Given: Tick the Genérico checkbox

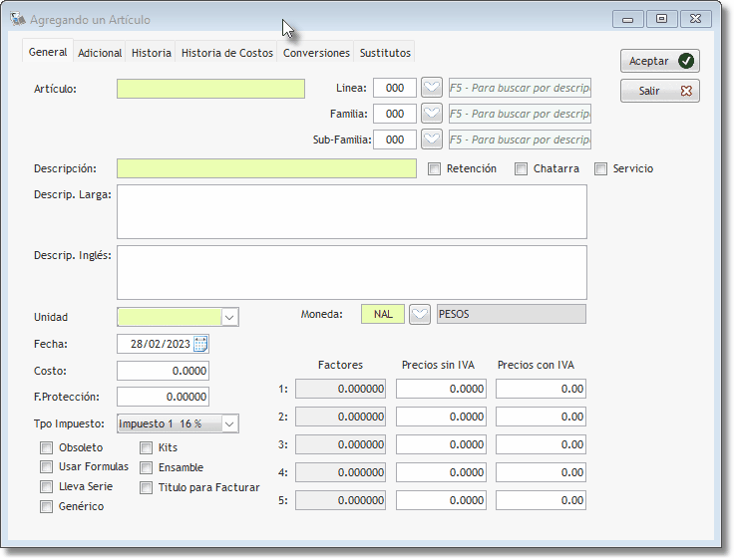Looking at the screenshot, I should tap(46, 506).
